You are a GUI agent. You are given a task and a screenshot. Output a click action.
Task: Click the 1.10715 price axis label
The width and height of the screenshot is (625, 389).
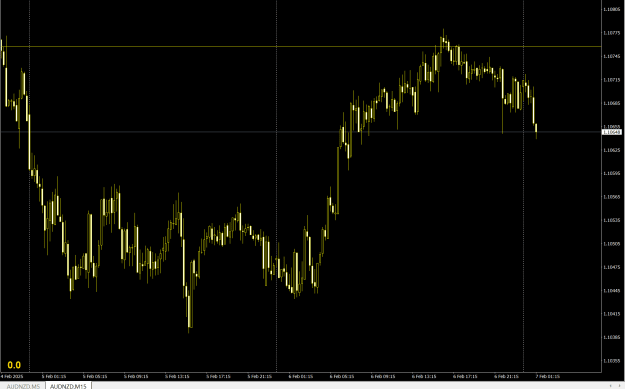point(611,80)
